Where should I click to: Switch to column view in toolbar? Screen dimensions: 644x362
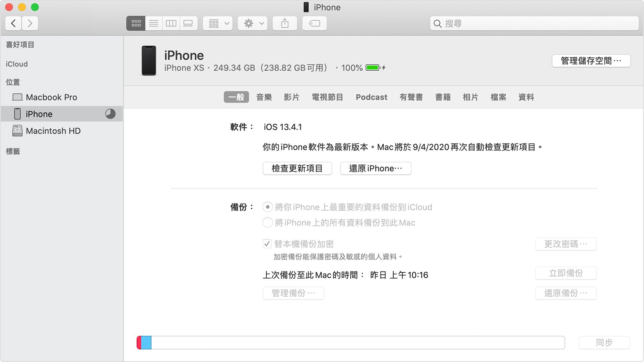click(x=171, y=23)
